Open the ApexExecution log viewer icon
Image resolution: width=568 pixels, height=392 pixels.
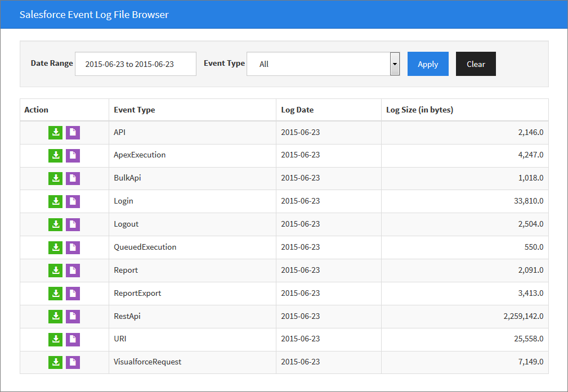pos(72,155)
